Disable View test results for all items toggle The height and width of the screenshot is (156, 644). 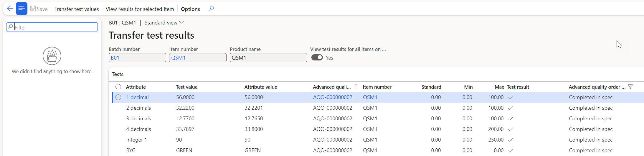[317, 58]
